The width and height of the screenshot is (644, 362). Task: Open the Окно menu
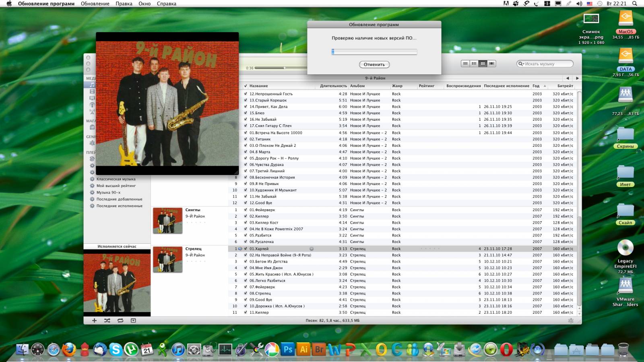pos(144,4)
